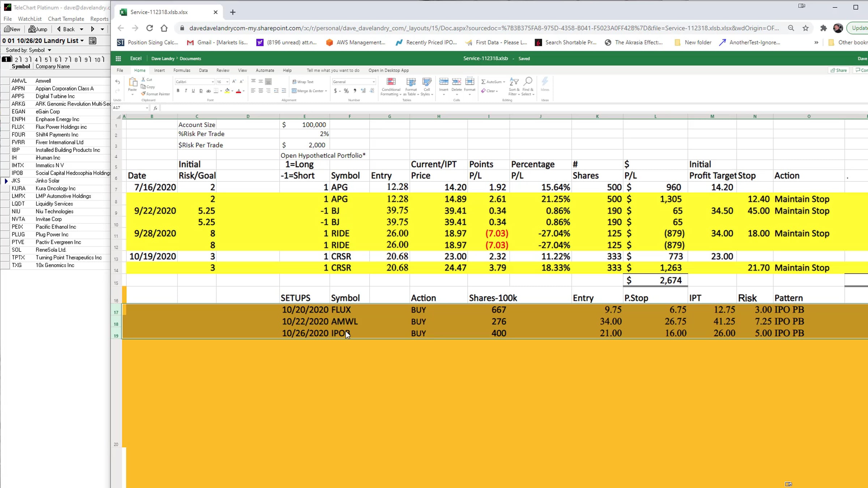Click the Back button in TeleChart
Viewport: 868px width, 488px height.
66,29
